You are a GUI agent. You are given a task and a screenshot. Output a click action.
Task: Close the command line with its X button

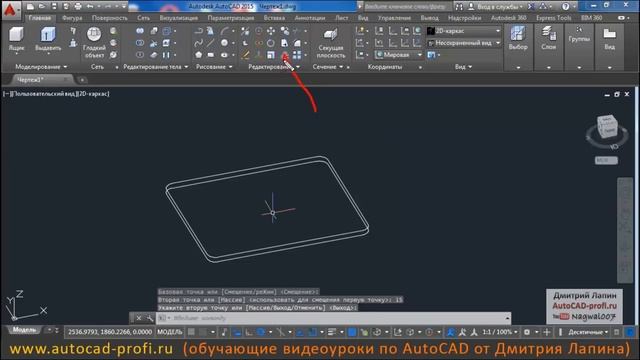[x=139, y=318]
